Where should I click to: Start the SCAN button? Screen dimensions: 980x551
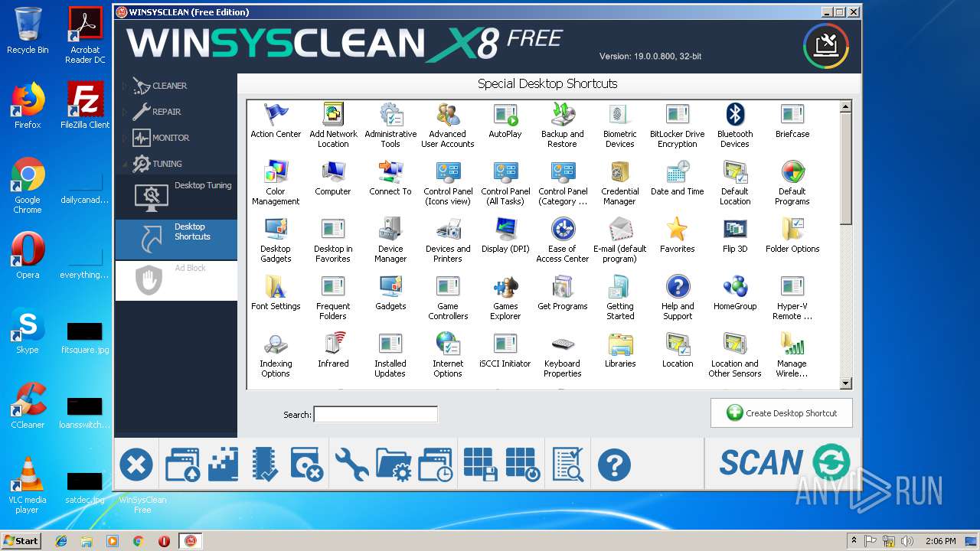784,463
